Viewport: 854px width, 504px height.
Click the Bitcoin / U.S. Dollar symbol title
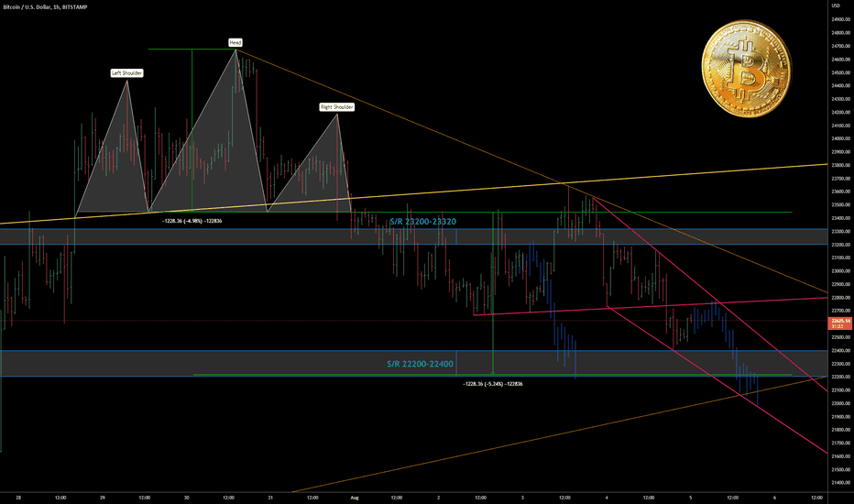click(x=45, y=7)
